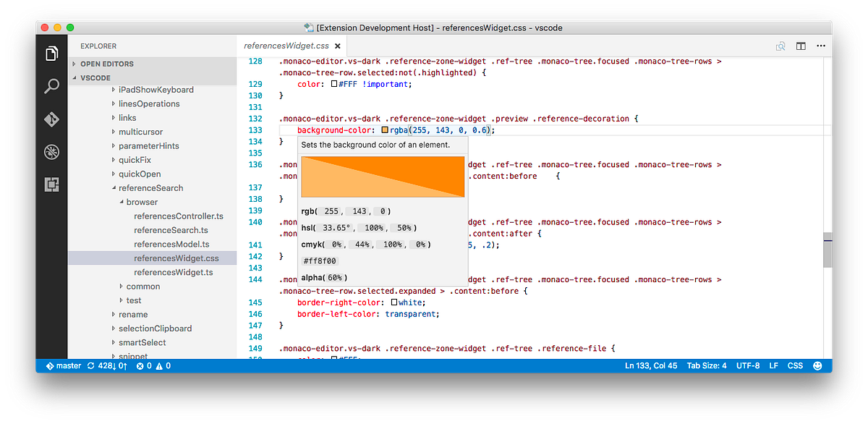Open the Extensions view
868x424 pixels.
[x=51, y=185]
